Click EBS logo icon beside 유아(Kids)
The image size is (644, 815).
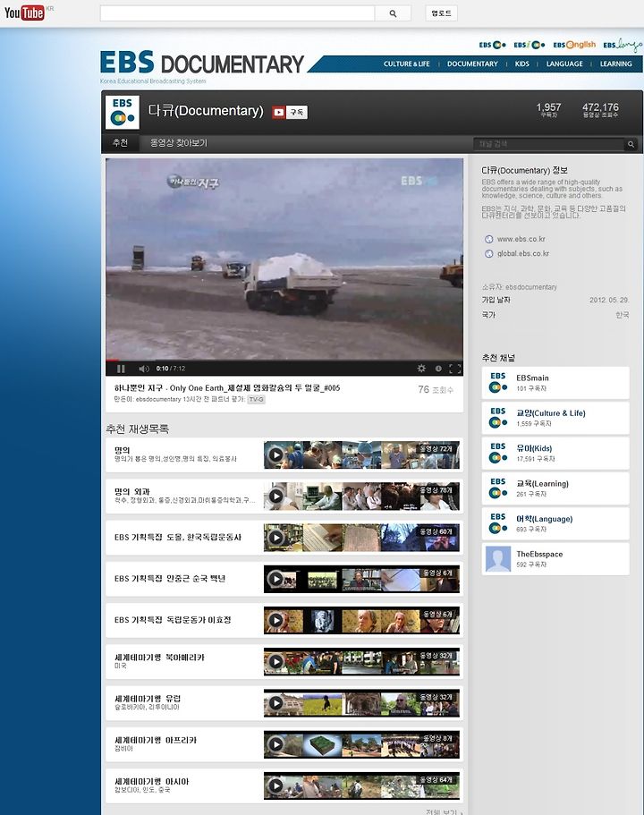[x=498, y=454]
